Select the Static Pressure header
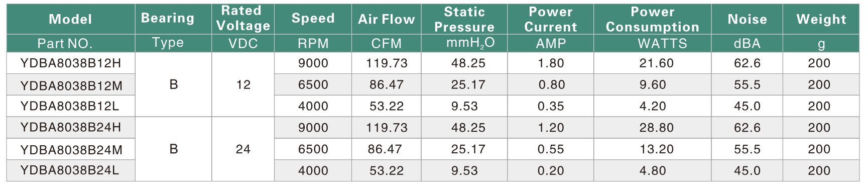The image size is (868, 188). coord(464,19)
